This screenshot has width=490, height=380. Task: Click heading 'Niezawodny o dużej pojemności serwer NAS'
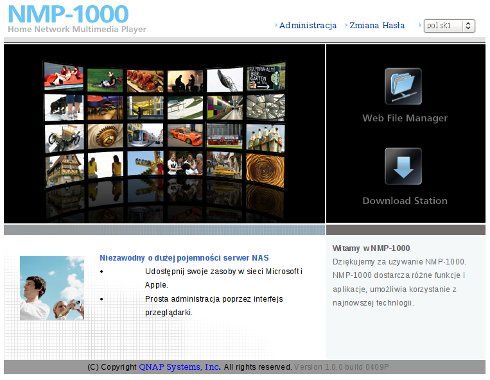click(184, 258)
